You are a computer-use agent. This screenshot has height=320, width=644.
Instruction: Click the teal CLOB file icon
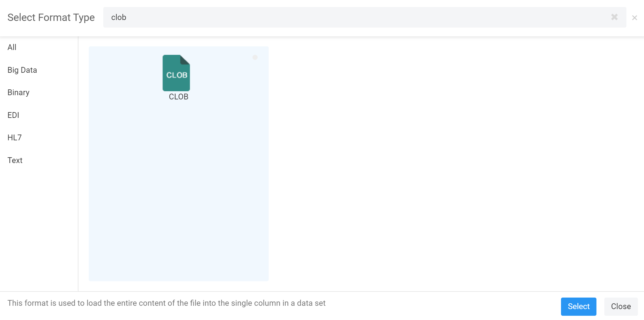176,73
